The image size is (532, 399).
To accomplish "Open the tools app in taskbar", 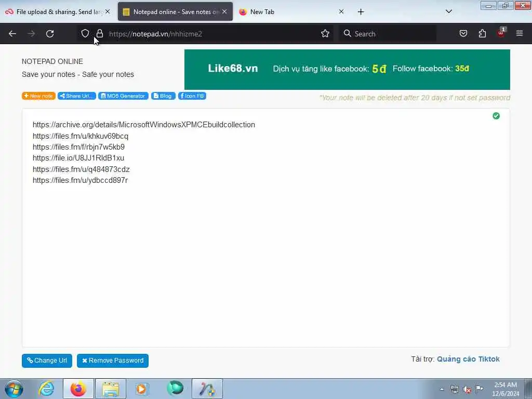I will (207, 389).
